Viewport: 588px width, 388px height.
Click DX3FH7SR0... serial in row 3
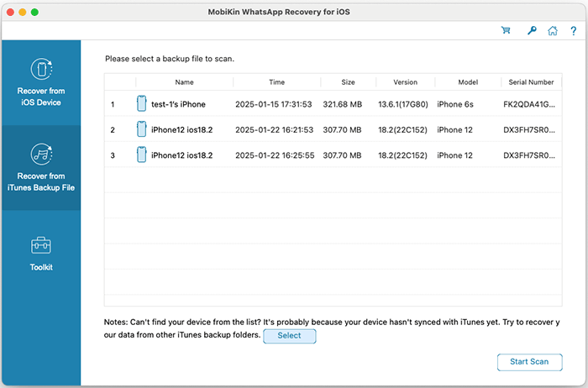[x=529, y=155]
